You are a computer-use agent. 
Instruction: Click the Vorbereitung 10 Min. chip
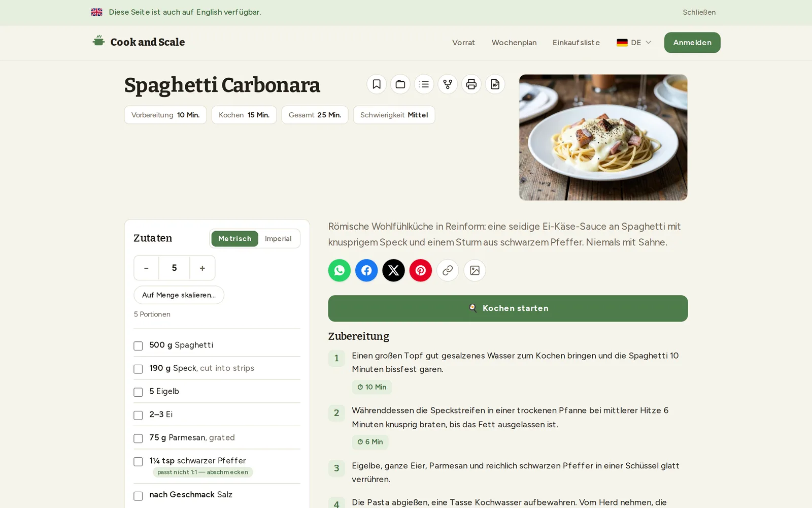pyautogui.click(x=165, y=115)
